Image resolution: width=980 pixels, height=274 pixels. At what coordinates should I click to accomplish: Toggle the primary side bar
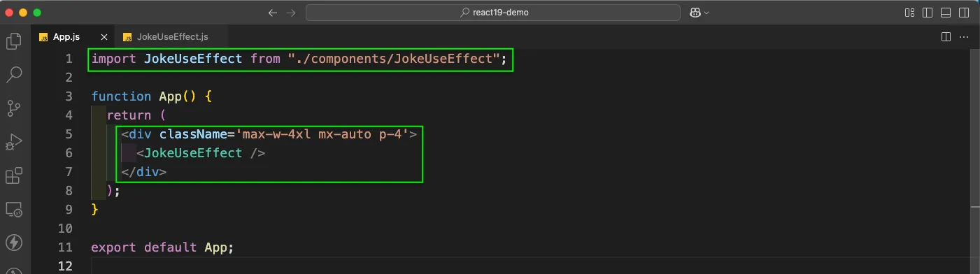(x=928, y=13)
